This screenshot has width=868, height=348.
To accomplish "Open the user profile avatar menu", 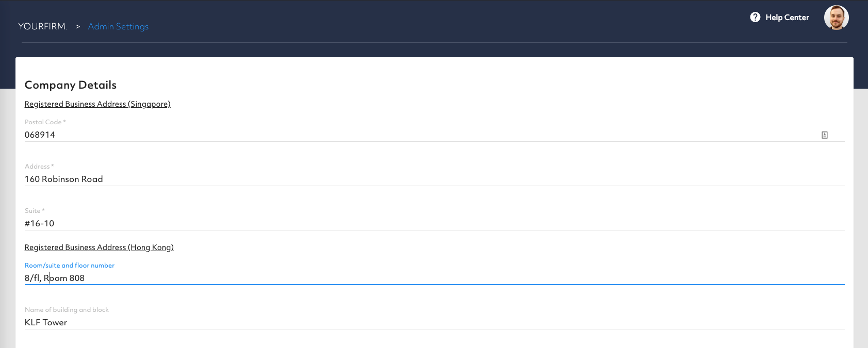I will [836, 18].
